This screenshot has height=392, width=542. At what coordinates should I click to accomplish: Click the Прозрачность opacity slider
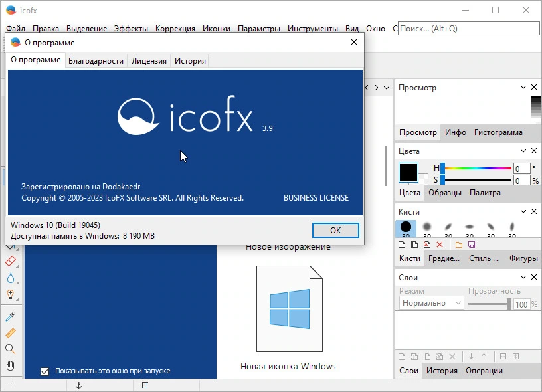pos(490,304)
